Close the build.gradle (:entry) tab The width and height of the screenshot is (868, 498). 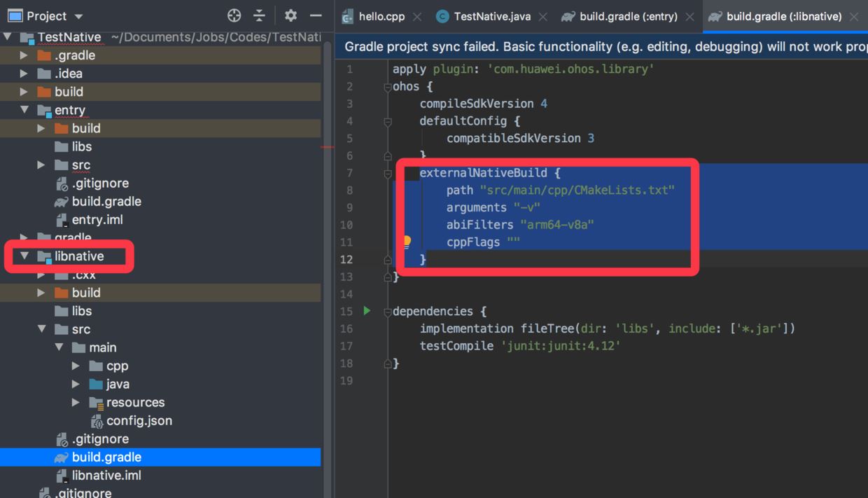(x=689, y=17)
